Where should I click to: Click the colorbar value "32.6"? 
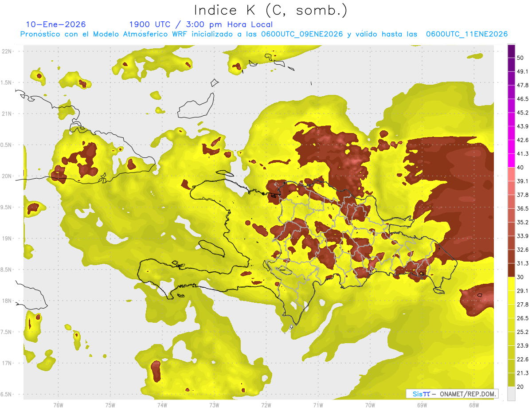523,250
